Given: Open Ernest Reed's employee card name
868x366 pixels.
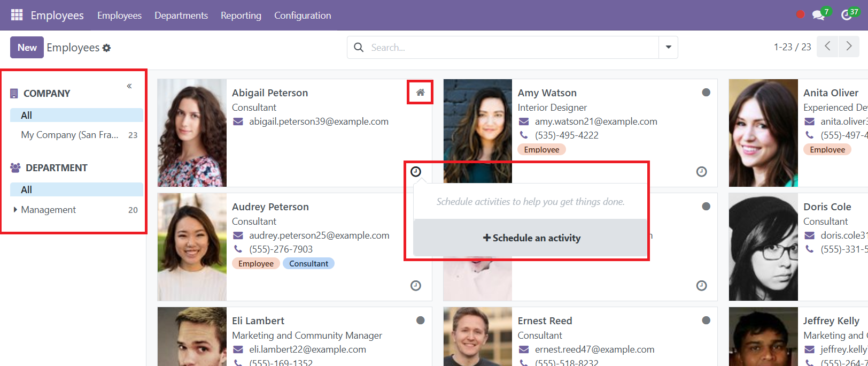Looking at the screenshot, I should [x=545, y=321].
